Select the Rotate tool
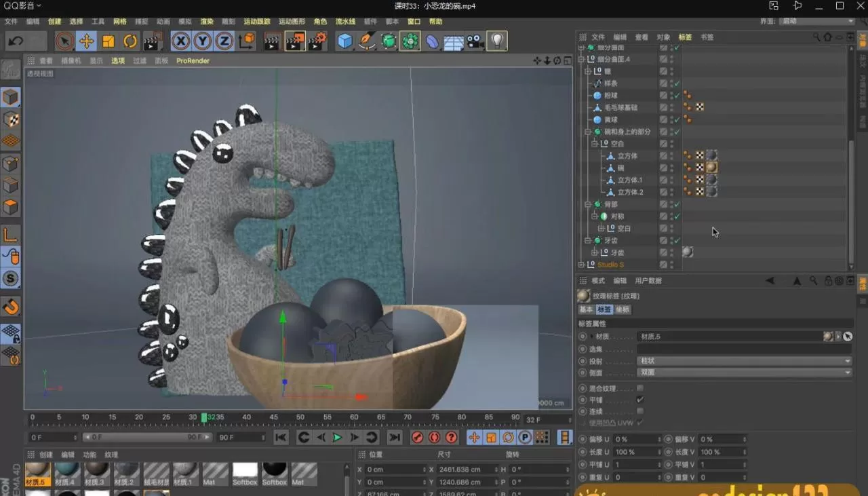 [129, 41]
